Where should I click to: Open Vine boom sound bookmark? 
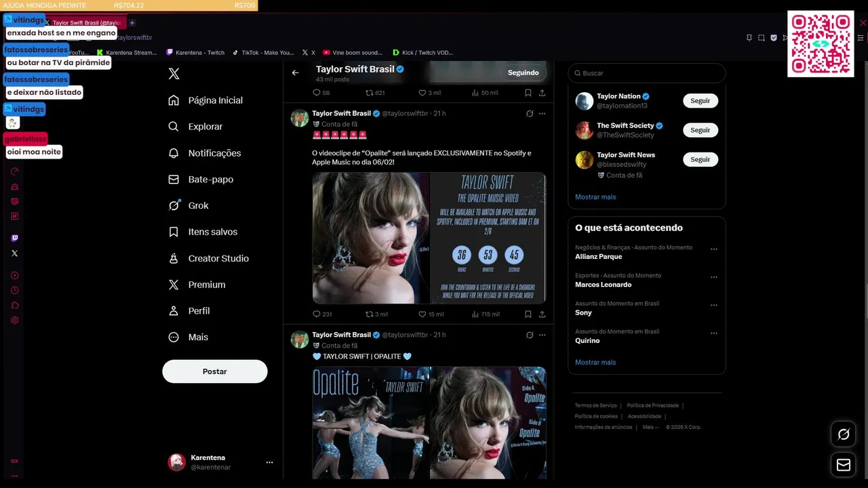tap(353, 52)
